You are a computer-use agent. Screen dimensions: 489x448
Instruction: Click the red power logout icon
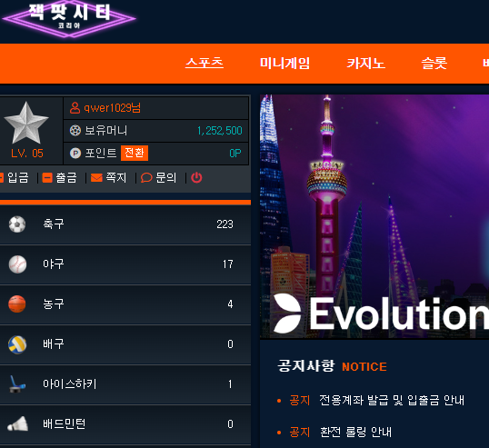(196, 178)
